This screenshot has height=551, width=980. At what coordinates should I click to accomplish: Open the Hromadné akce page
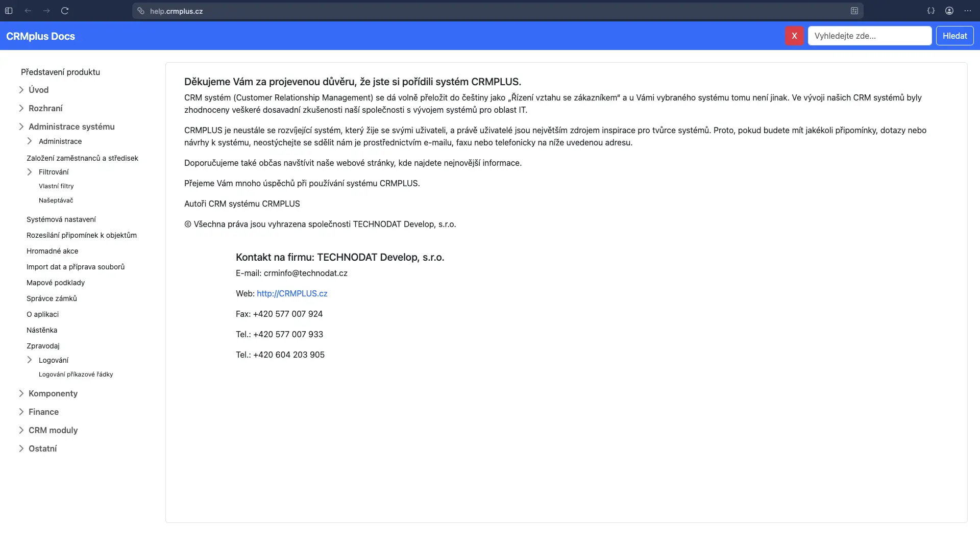point(53,251)
